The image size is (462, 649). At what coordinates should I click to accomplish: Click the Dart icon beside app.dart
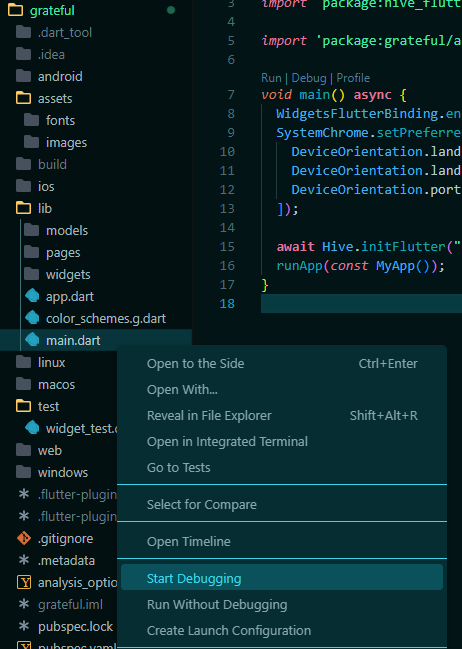[32, 296]
